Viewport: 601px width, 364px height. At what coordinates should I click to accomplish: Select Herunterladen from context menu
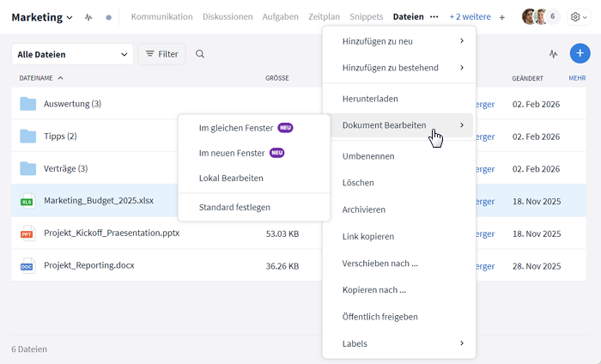pyautogui.click(x=370, y=99)
